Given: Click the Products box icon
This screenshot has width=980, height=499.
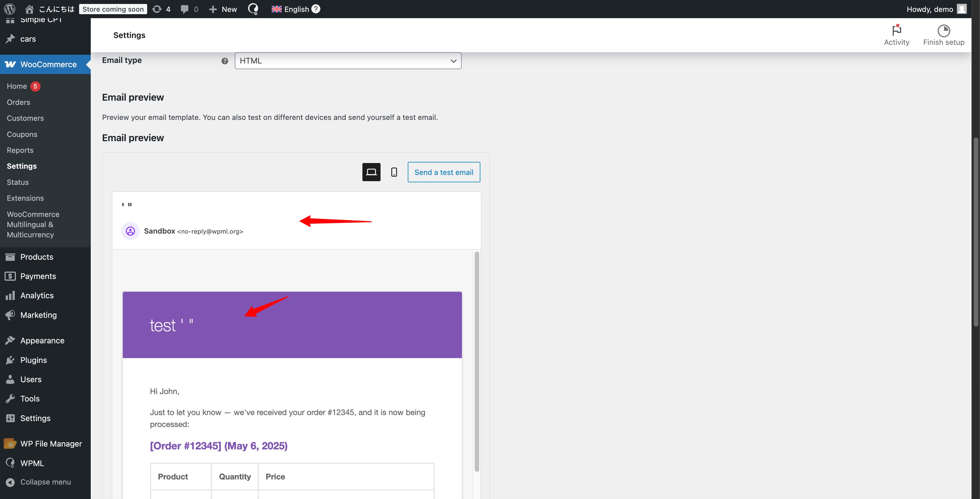Looking at the screenshot, I should (x=10, y=257).
